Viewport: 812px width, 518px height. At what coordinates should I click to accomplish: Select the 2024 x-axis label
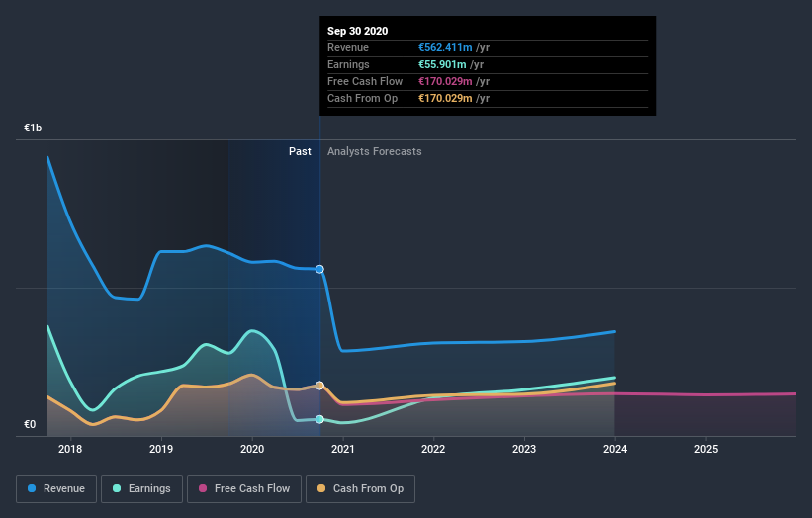615,449
